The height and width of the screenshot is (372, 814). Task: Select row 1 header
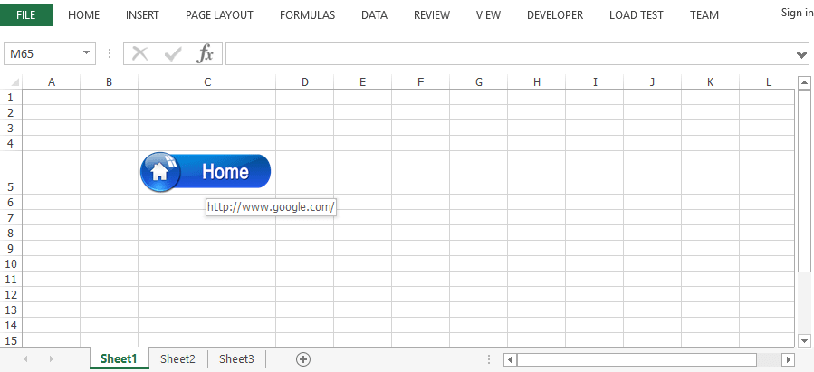coord(11,97)
